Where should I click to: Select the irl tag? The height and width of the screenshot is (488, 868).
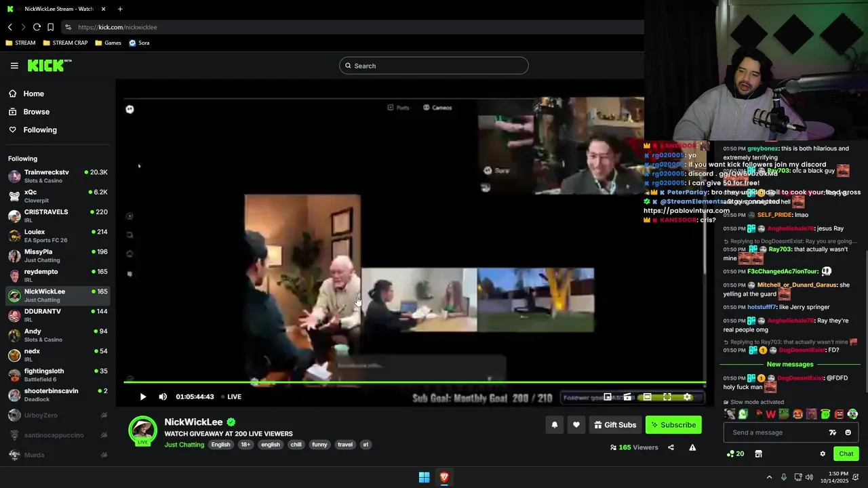366,445
